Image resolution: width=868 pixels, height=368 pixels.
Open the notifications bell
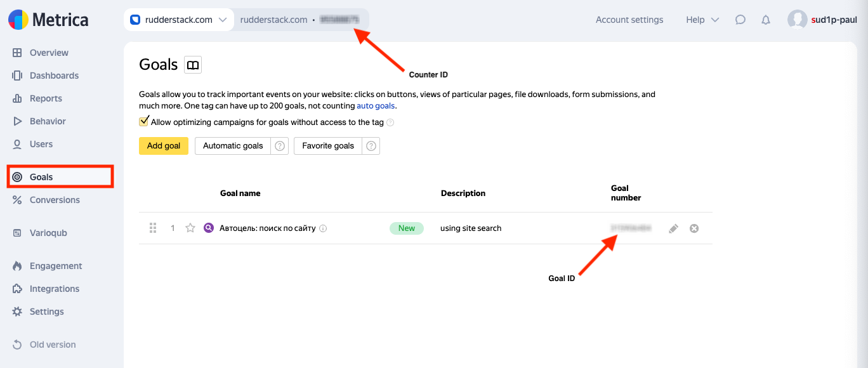[x=766, y=20]
